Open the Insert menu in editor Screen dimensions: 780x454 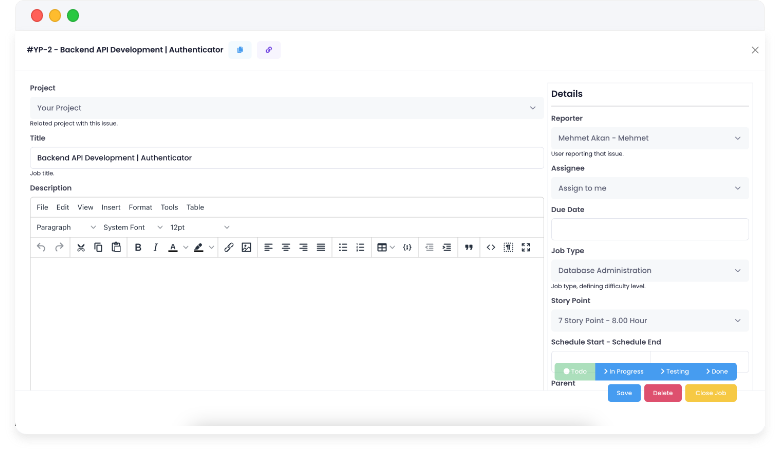point(111,207)
